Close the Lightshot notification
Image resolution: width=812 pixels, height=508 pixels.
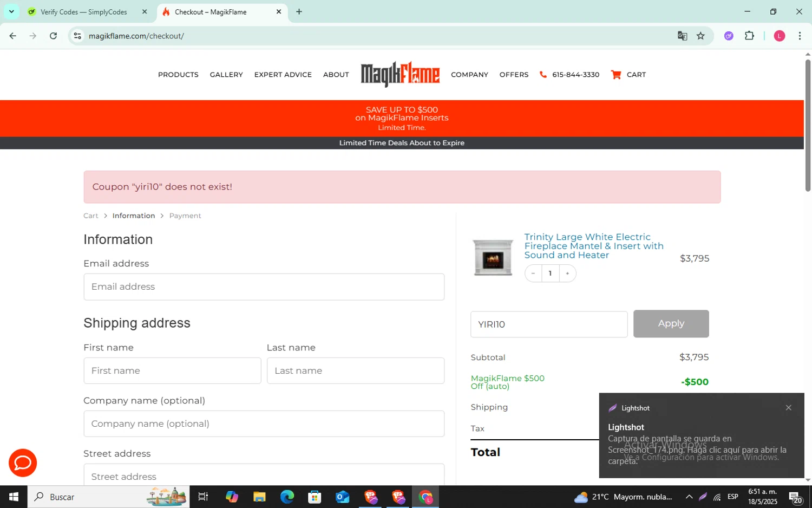click(x=788, y=408)
